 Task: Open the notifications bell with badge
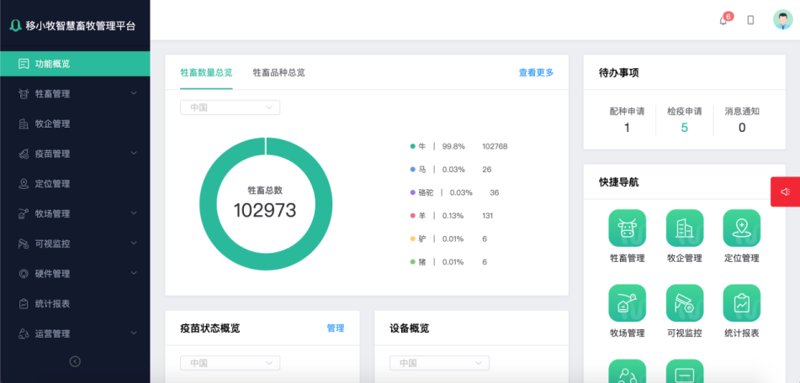click(x=723, y=20)
